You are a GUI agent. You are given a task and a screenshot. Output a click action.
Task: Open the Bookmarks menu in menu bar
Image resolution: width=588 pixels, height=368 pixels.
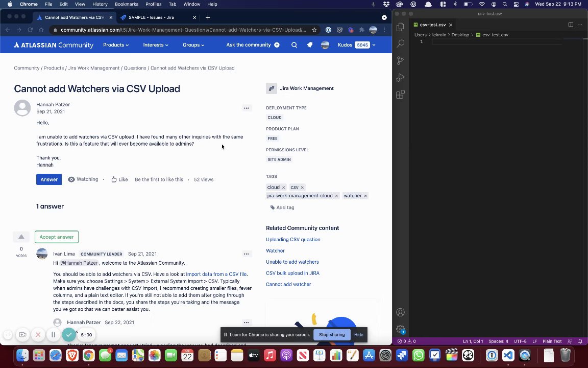(127, 4)
